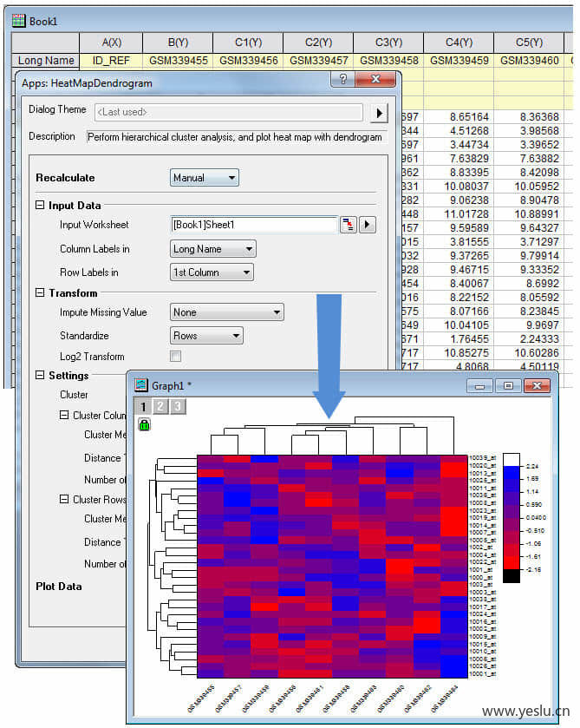
Task: Collapse the Cluster Columns group
Action: pos(64,415)
